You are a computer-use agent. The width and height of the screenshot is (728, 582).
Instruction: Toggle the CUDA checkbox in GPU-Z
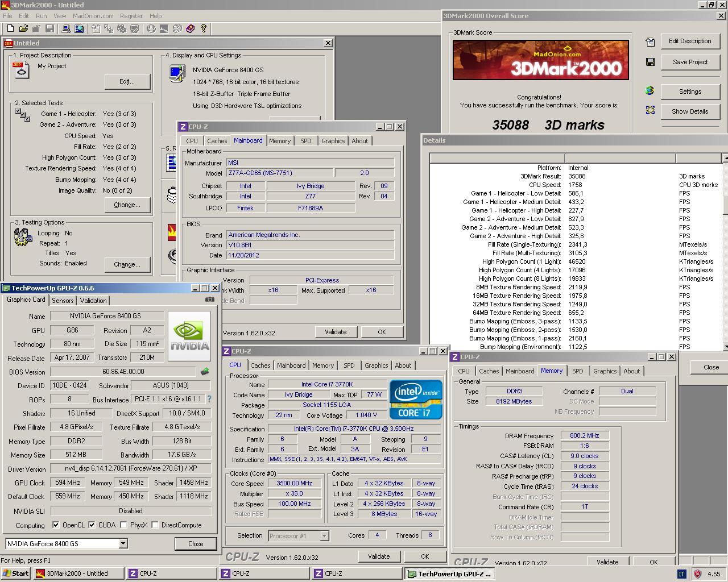[91, 525]
